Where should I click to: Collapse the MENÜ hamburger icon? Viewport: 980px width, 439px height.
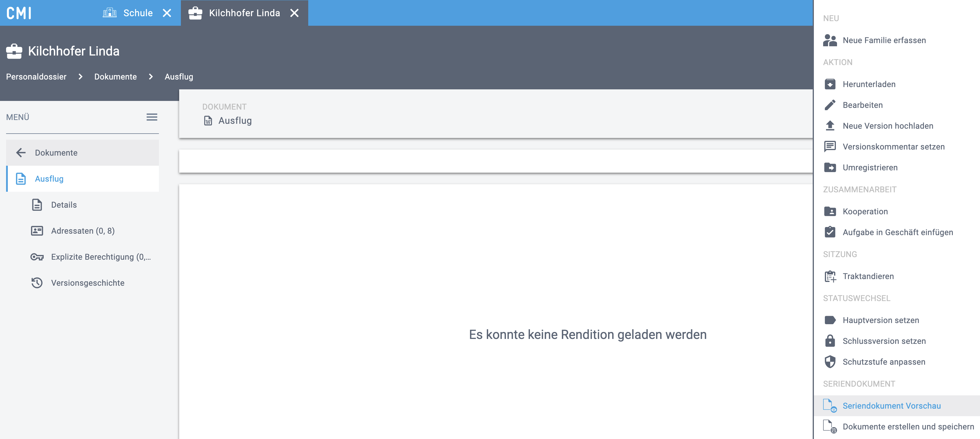152,117
